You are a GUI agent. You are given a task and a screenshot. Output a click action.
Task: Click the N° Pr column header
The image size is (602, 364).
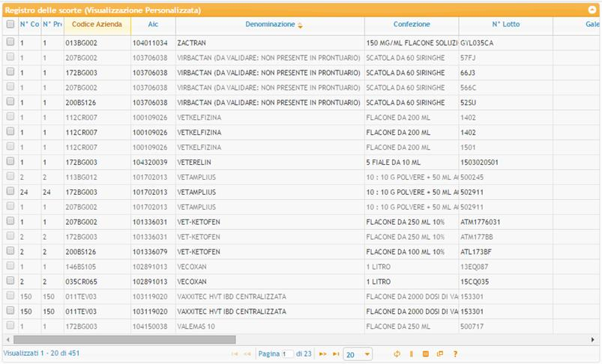pyautogui.click(x=52, y=24)
